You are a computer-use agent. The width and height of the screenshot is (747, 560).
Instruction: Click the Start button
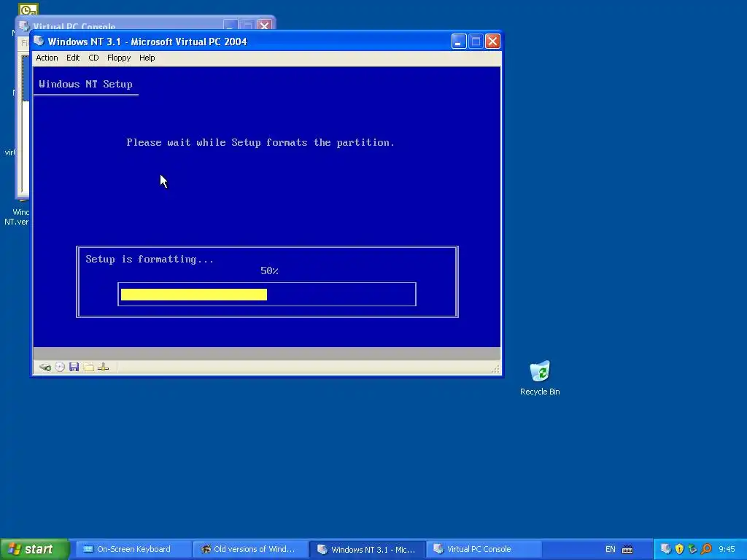(x=34, y=549)
